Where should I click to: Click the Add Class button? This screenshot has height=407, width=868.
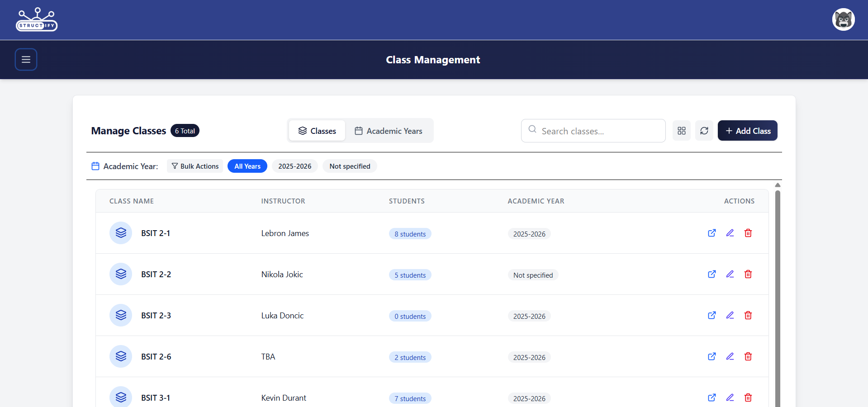747,131
